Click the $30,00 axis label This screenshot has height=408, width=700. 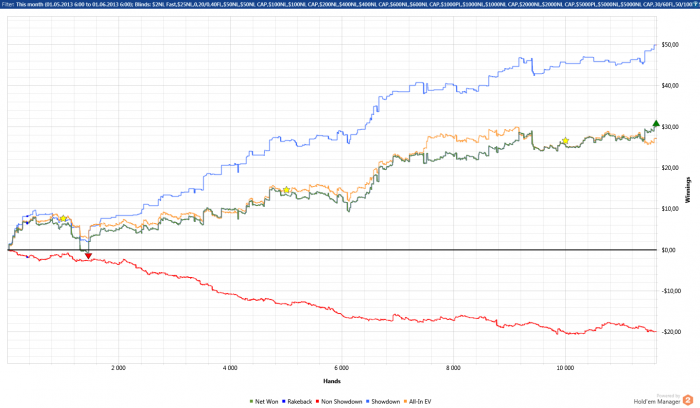point(670,127)
